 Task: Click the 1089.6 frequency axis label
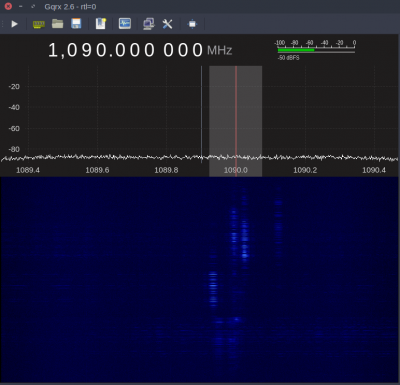[x=97, y=170]
